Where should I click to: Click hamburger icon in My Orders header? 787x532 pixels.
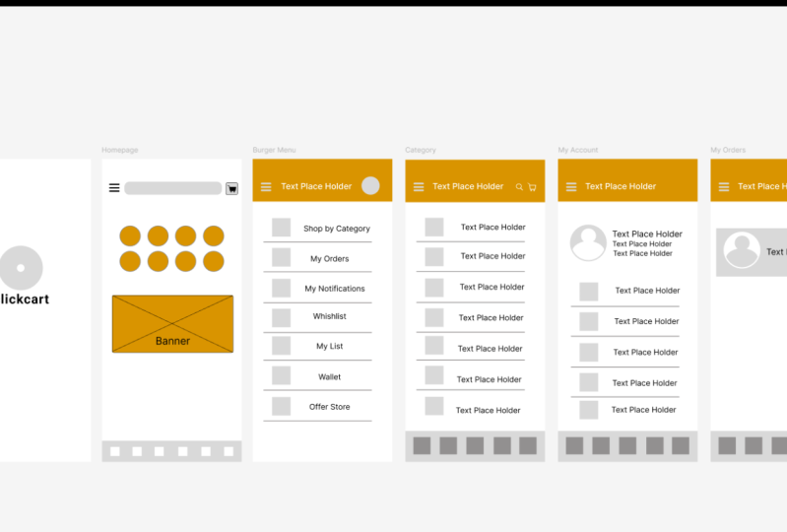pyautogui.click(x=724, y=187)
